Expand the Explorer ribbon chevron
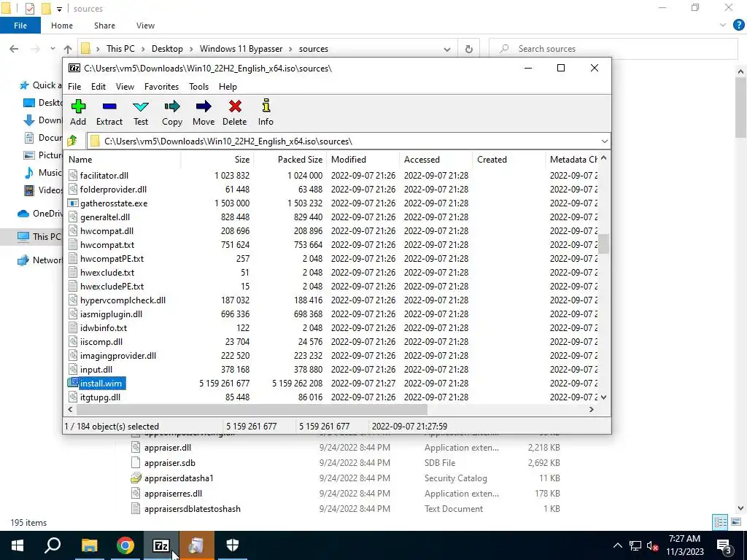Image resolution: width=747 pixels, height=560 pixels. click(723, 26)
